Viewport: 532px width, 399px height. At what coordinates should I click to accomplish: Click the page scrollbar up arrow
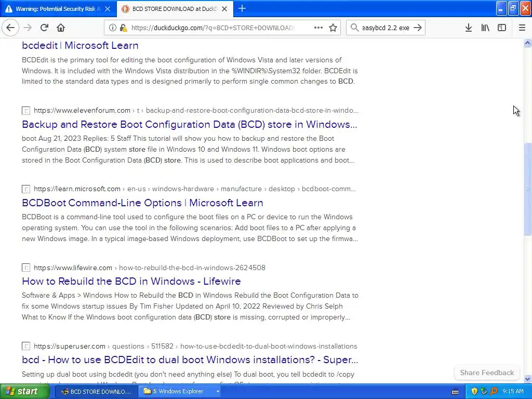[x=527, y=43]
